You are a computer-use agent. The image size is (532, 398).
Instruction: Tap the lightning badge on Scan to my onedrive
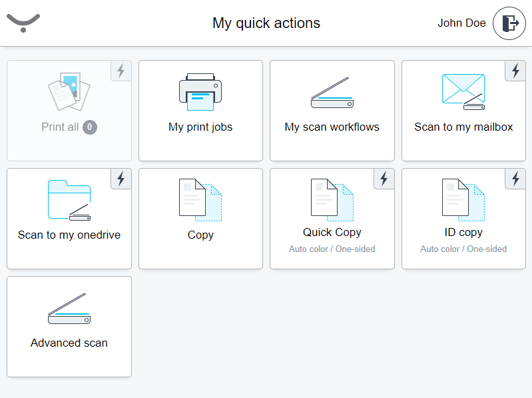click(x=121, y=179)
